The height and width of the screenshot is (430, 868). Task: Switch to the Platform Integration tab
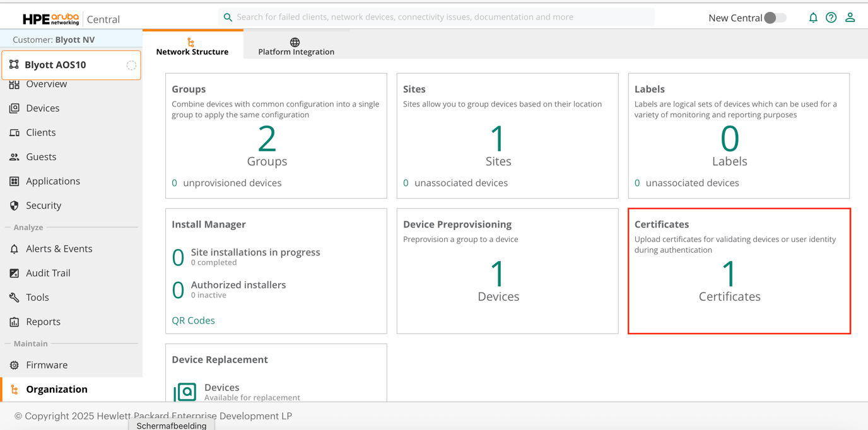296,47
